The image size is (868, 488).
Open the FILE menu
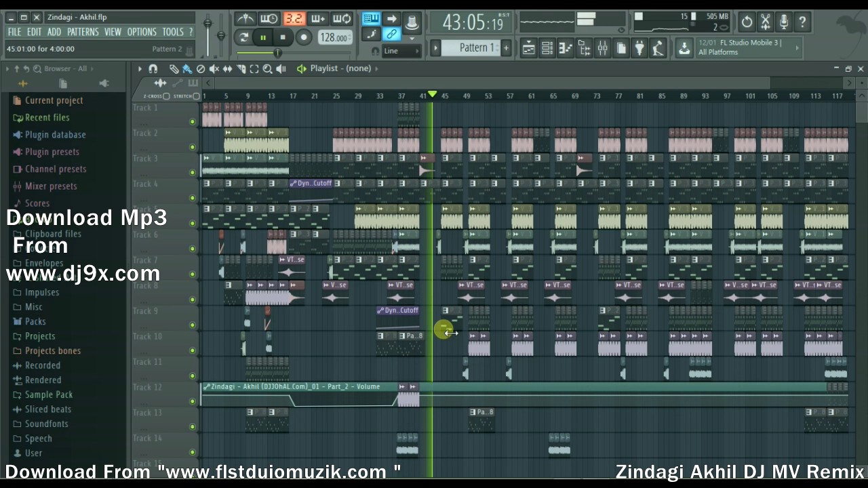(14, 32)
